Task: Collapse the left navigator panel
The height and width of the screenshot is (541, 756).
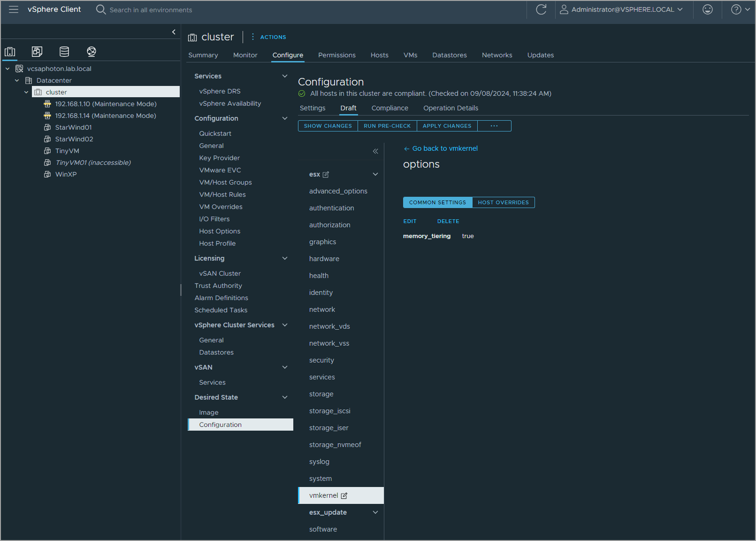Action: pyautogui.click(x=174, y=32)
